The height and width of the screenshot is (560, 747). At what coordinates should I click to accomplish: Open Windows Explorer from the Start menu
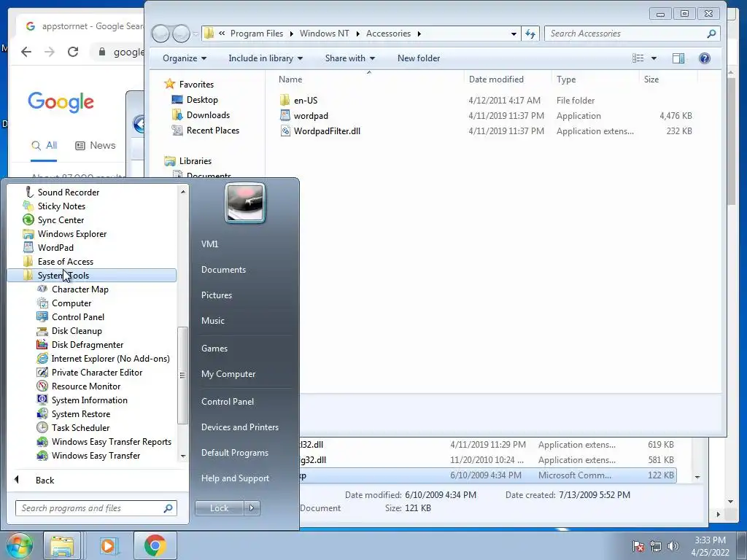point(72,233)
